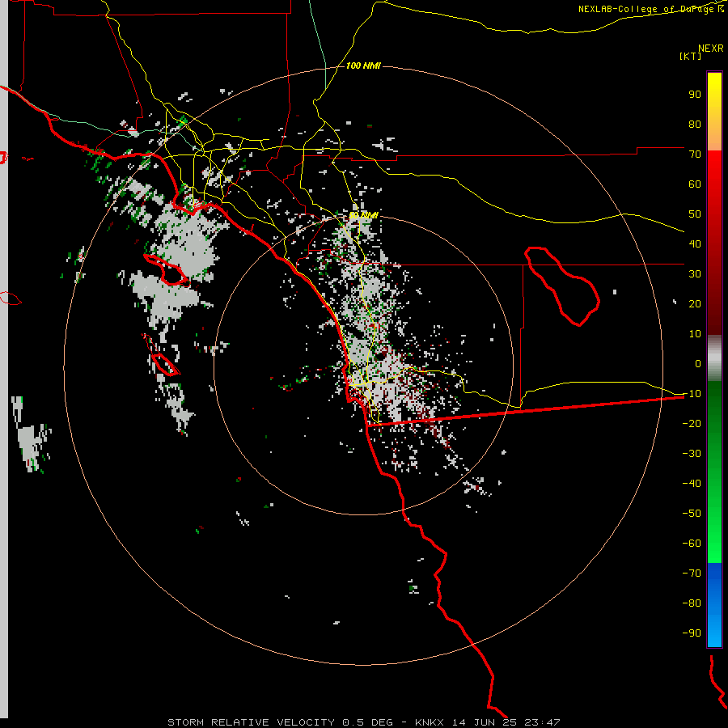
Task: Click the "50 NMI" range ring label
Action: coord(363,215)
